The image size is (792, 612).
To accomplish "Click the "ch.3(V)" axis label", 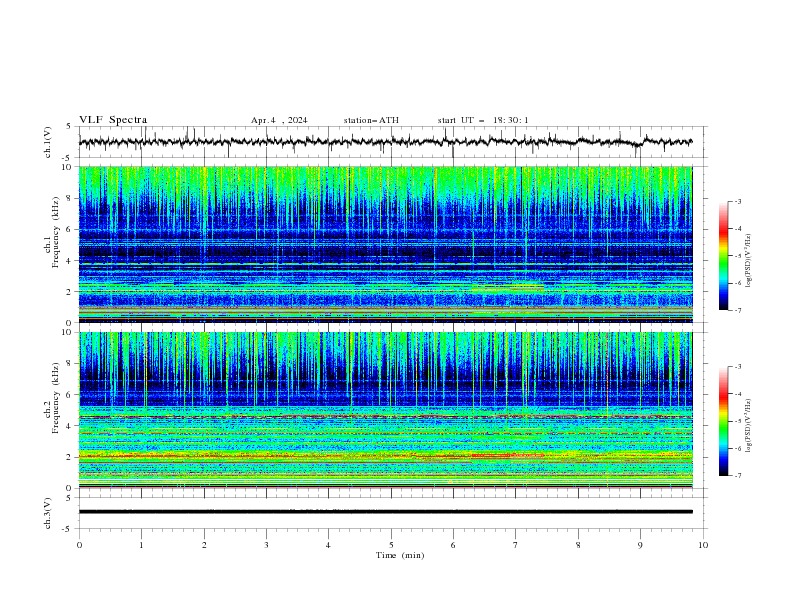I will (48, 513).
